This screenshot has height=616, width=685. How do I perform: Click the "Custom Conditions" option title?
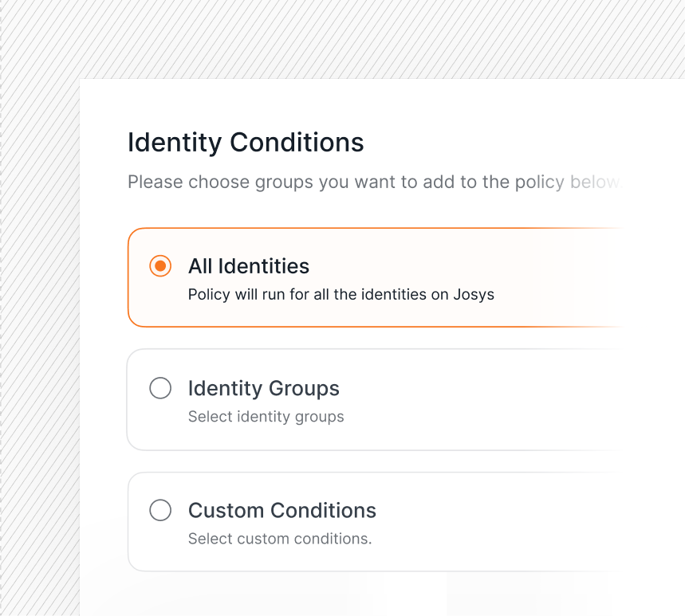point(281,510)
